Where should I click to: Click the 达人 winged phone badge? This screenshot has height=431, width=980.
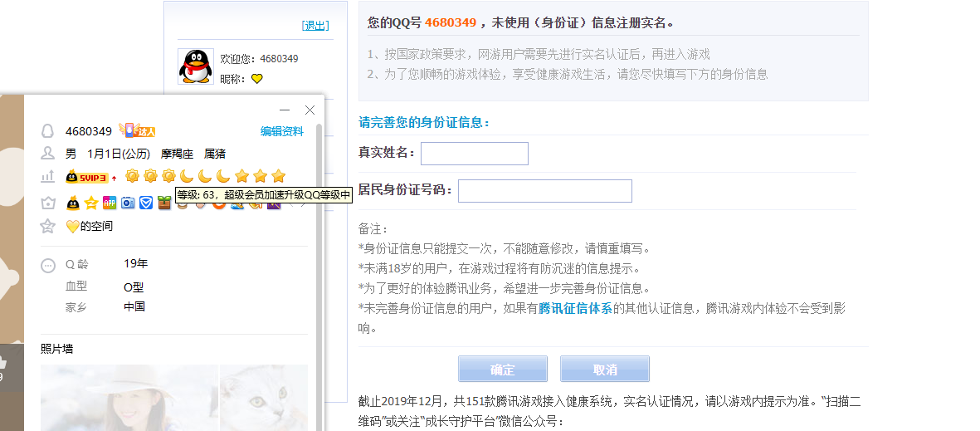[137, 130]
